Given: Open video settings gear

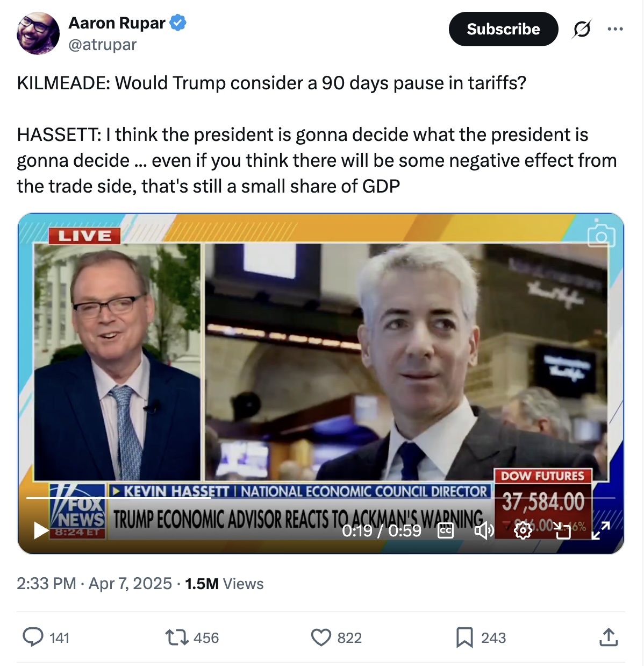Looking at the screenshot, I should click(x=523, y=531).
